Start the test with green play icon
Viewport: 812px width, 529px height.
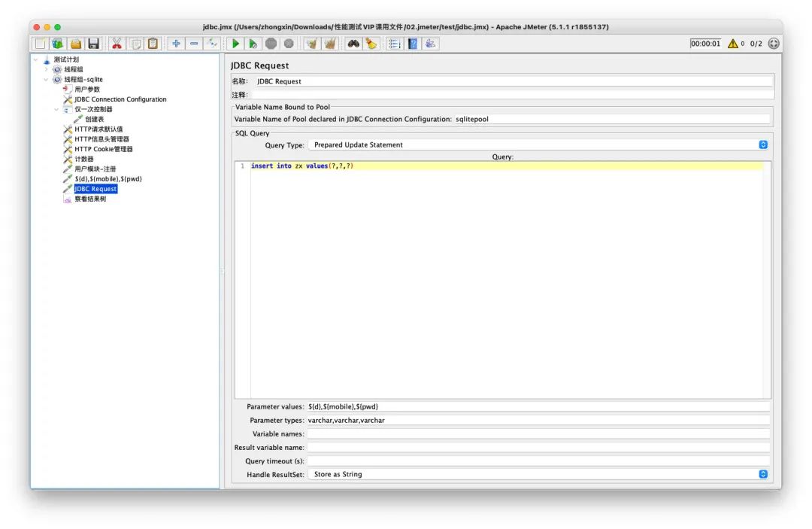[235, 44]
